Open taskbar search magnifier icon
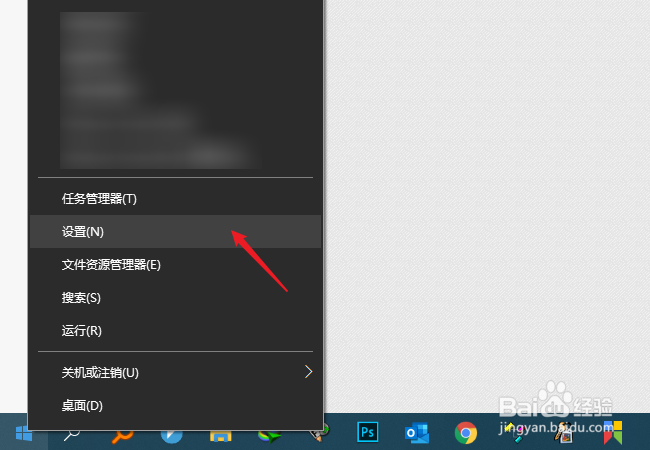 [72, 435]
